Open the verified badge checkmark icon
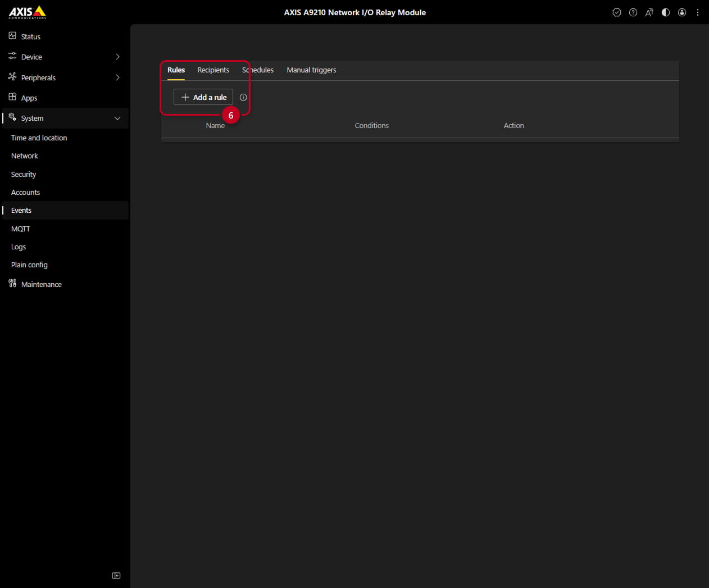 click(x=617, y=12)
